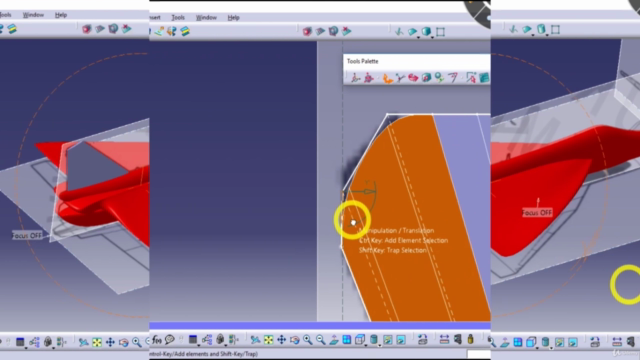Screen dimensions: 640x360
Task: Click the teal icon with red cross in center top toolbar
Action: coord(346,31)
